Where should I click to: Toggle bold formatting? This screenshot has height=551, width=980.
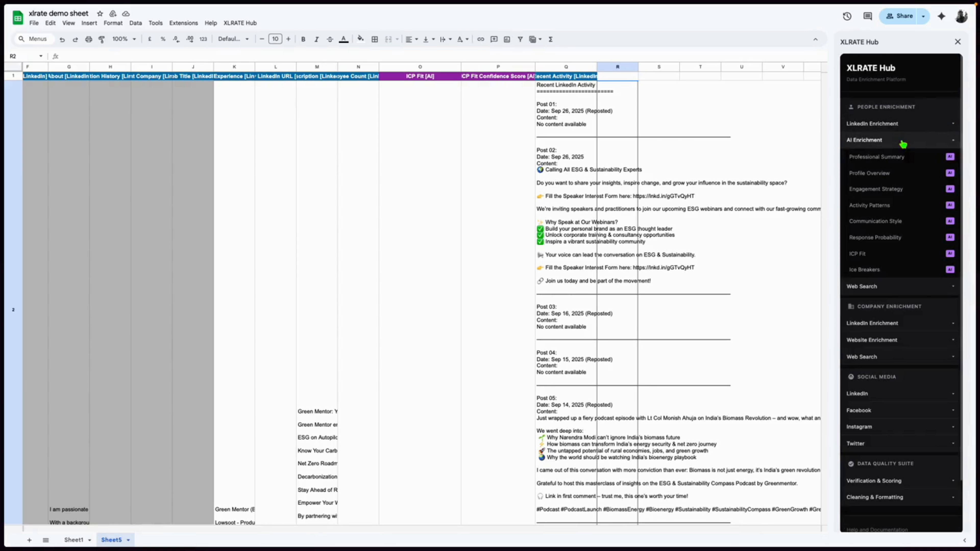point(303,39)
